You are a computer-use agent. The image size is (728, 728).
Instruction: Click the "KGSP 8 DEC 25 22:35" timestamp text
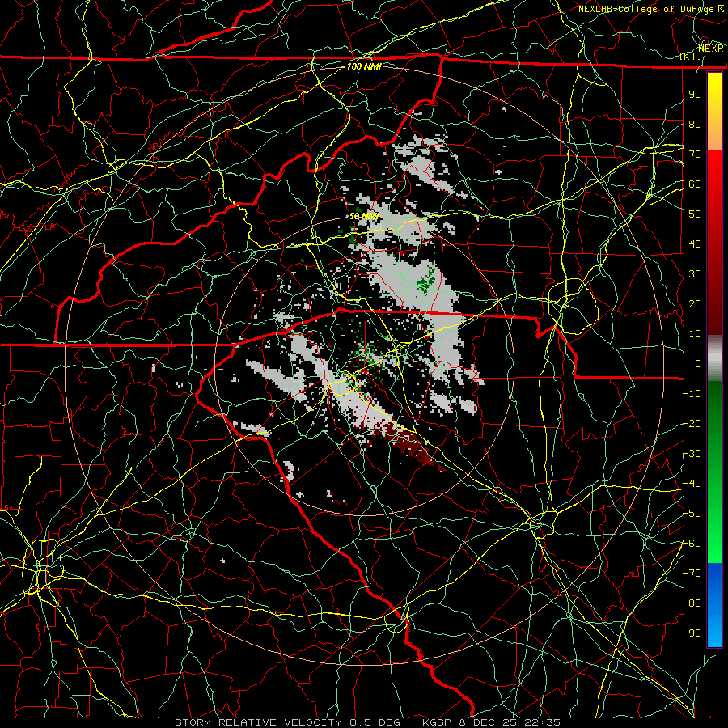[491, 722]
